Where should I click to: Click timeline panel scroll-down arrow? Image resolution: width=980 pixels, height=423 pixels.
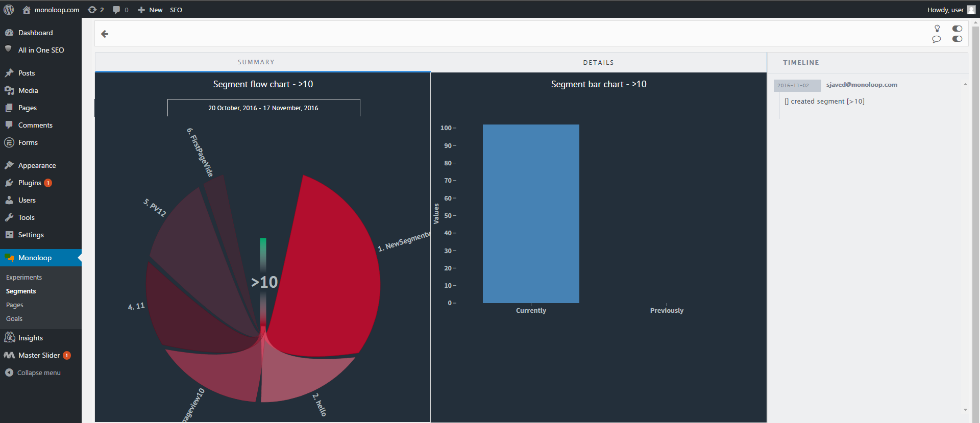(x=965, y=410)
